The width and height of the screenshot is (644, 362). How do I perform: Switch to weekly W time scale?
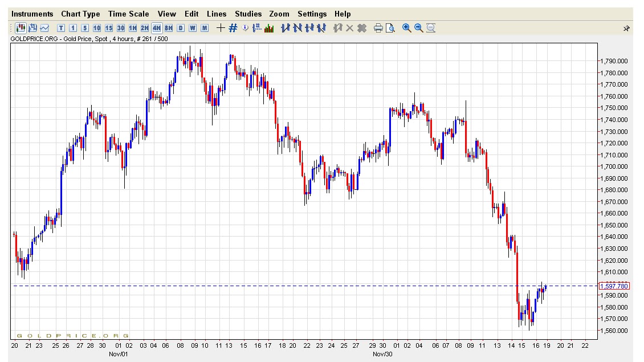pos(193,28)
